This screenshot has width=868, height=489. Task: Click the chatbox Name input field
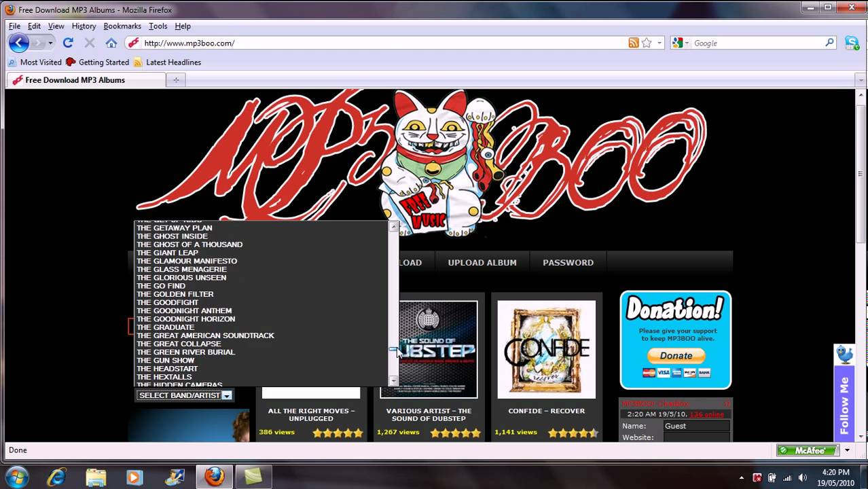click(x=696, y=426)
